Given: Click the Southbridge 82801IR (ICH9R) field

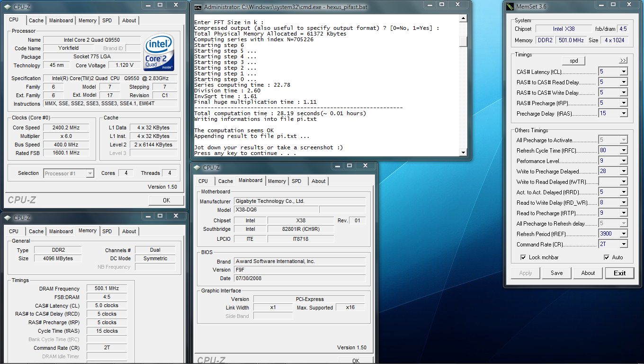Looking at the screenshot, I should [301, 229].
